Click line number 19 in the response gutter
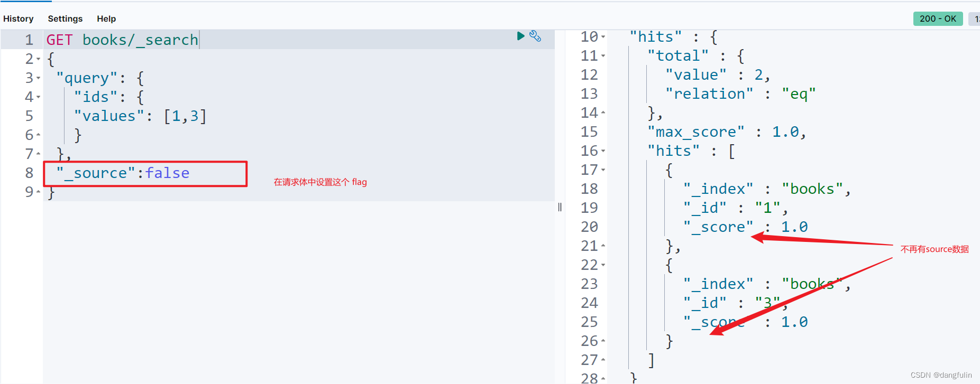Image resolution: width=980 pixels, height=384 pixels. (x=589, y=208)
